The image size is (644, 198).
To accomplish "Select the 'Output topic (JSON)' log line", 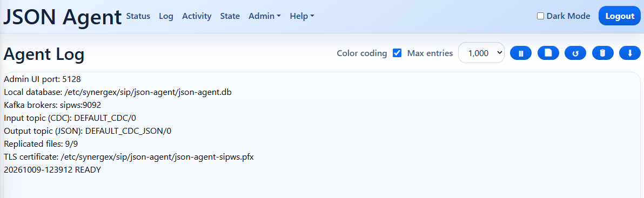I will click(x=88, y=131).
